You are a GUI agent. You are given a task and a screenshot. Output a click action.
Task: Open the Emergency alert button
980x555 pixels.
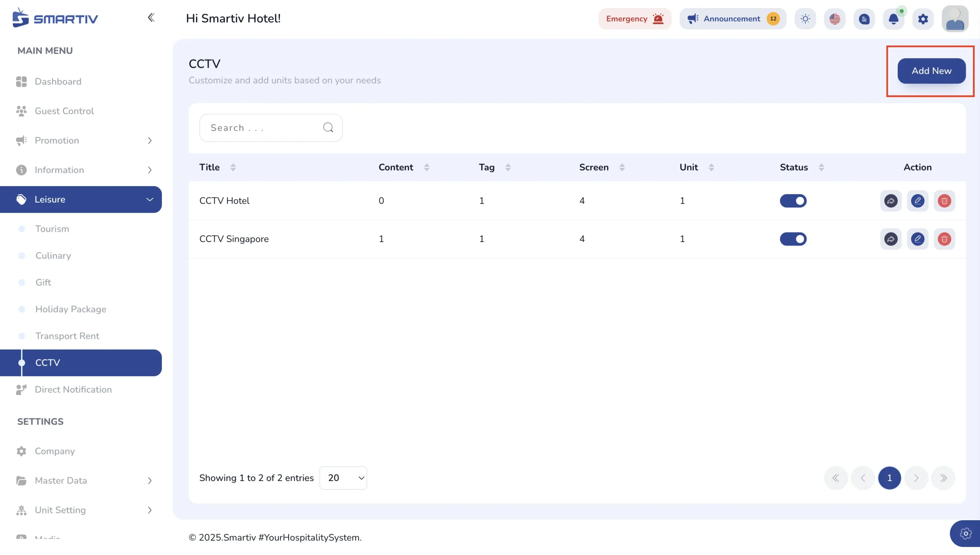click(635, 19)
